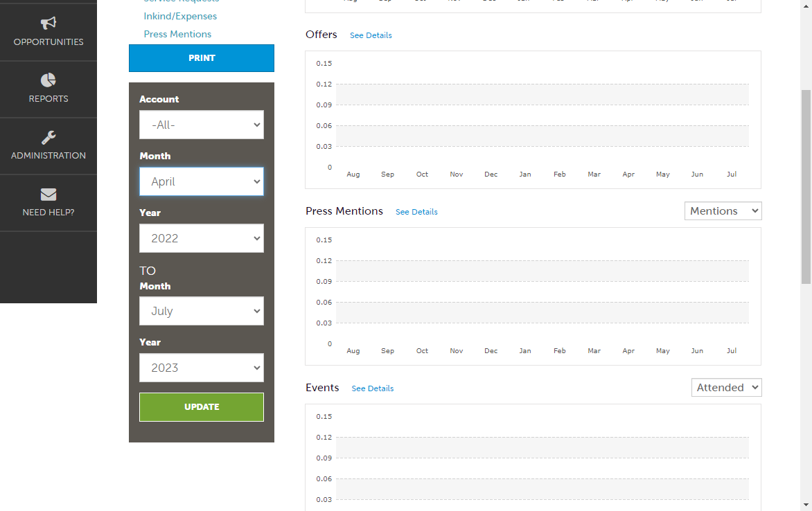Click the green UPDATE button

tap(202, 407)
